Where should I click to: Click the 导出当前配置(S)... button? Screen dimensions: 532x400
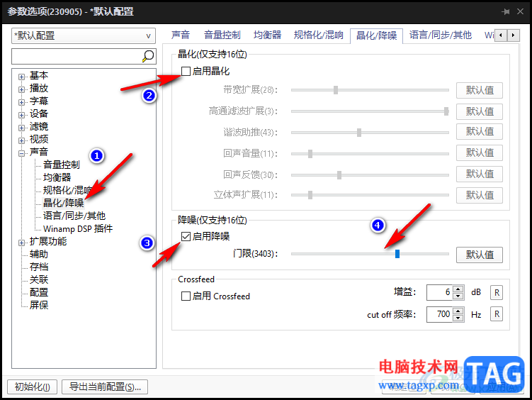tap(105, 387)
